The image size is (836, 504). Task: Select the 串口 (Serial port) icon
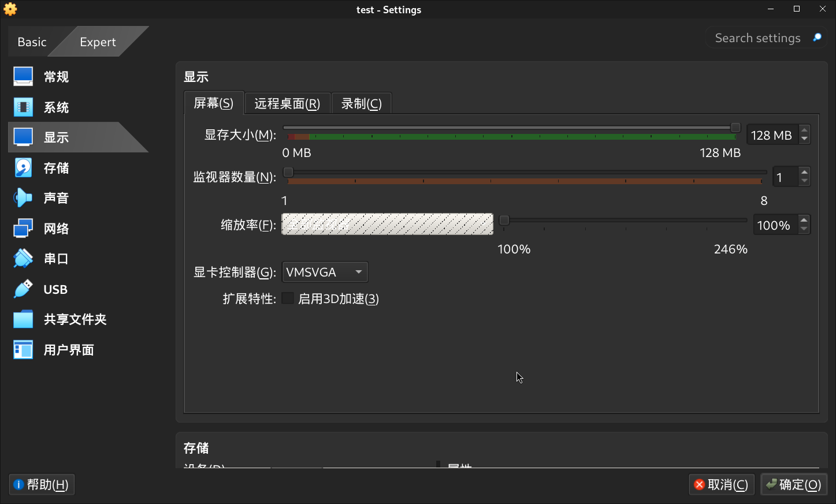point(23,259)
